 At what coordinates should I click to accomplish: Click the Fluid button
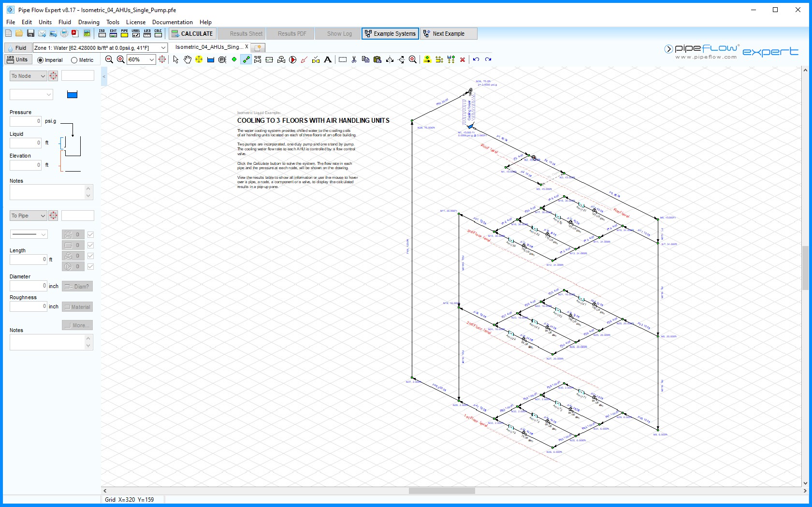(x=17, y=48)
